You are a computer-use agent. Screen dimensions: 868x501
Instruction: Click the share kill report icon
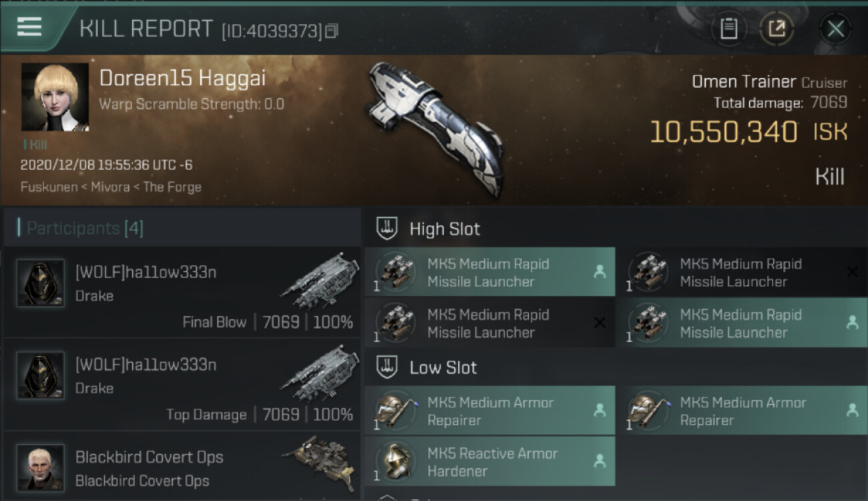(776, 29)
